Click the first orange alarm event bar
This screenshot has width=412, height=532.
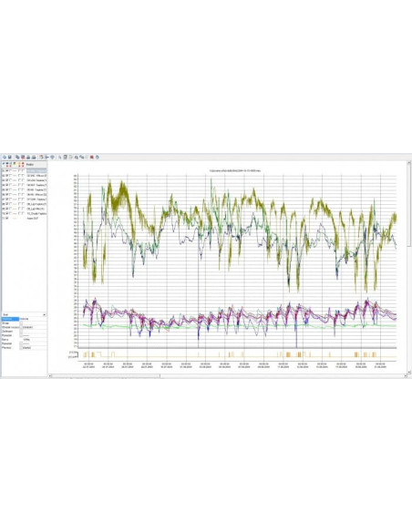(x=85, y=354)
